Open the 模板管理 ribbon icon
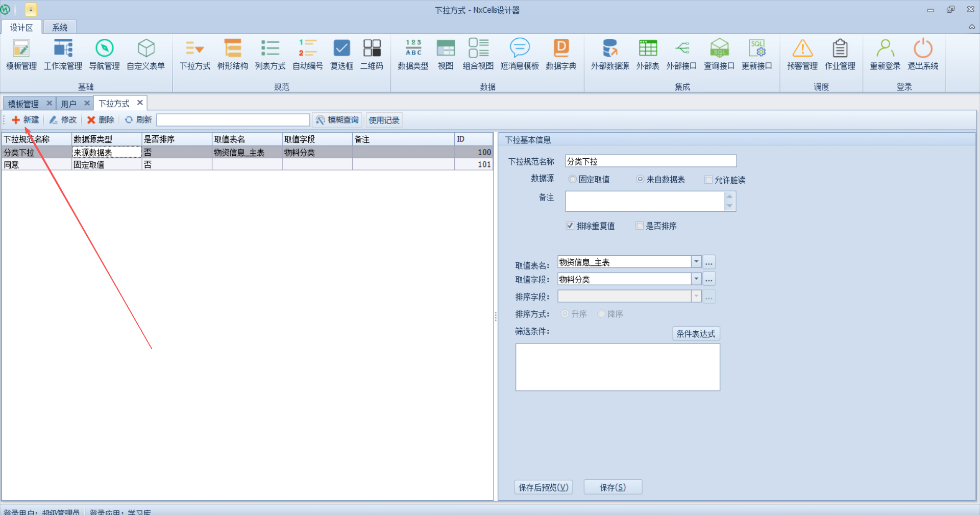Image resolution: width=980 pixels, height=515 pixels. 21,49
